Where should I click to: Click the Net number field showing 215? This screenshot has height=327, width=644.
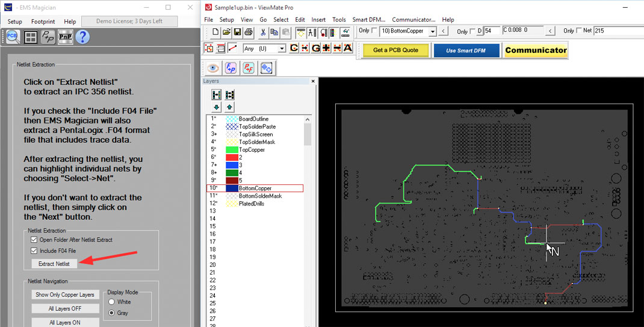click(x=619, y=31)
